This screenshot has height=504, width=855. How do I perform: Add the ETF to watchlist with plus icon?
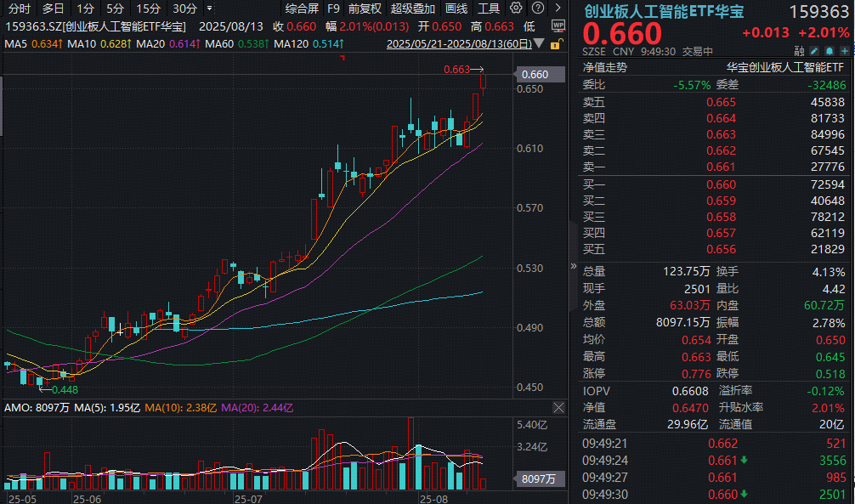tap(845, 51)
